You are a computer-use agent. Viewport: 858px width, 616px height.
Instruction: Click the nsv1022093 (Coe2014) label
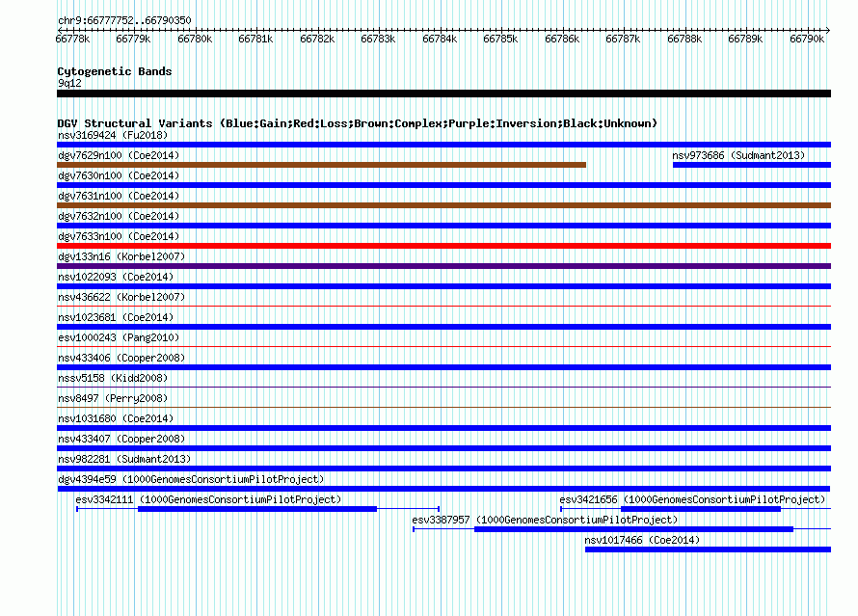pos(116,277)
